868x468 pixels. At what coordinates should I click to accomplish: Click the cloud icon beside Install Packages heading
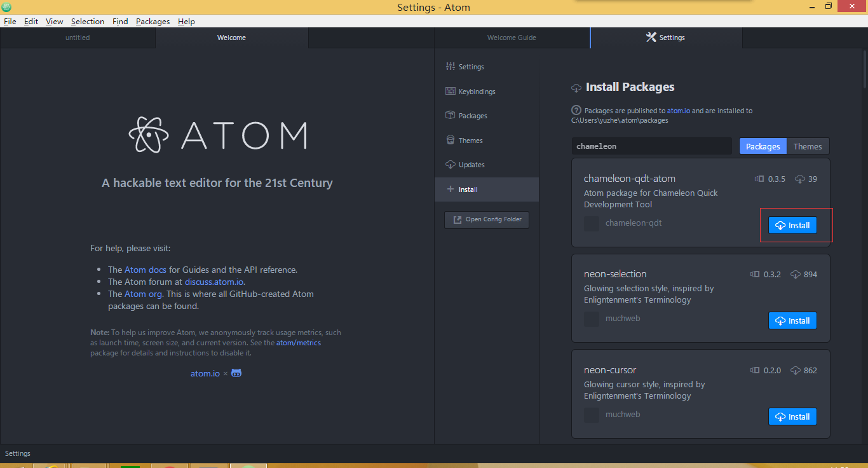tap(576, 88)
